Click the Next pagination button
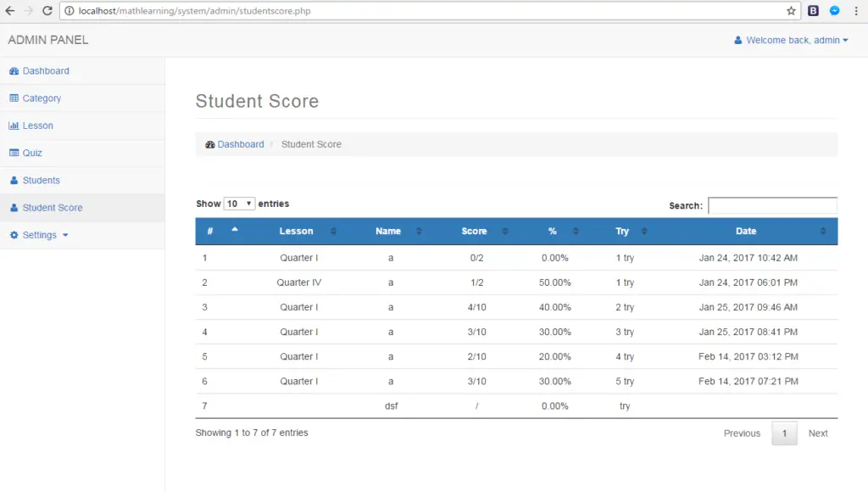Viewport: 868px width, 492px height. (x=817, y=433)
